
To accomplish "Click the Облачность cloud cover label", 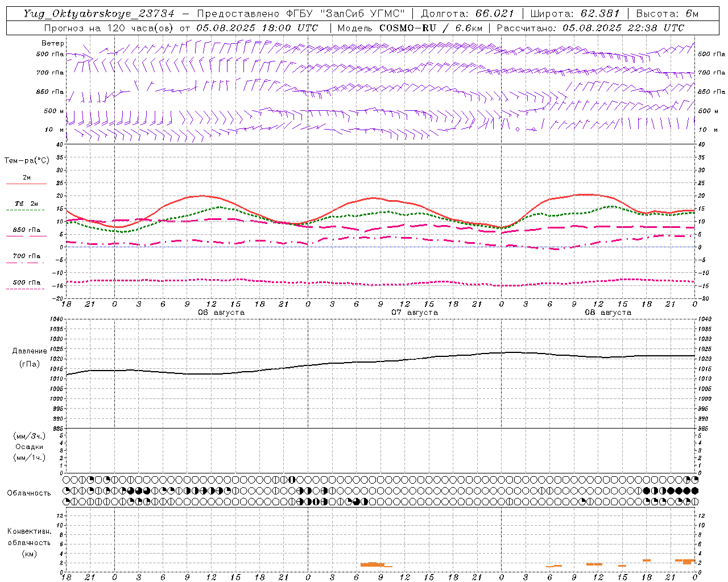I will coord(29,493).
